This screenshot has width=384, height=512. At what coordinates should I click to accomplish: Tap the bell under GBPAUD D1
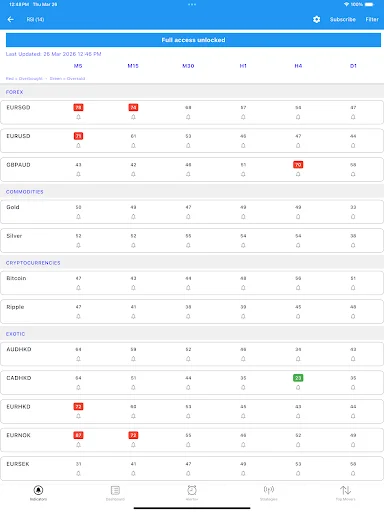pyautogui.click(x=353, y=174)
